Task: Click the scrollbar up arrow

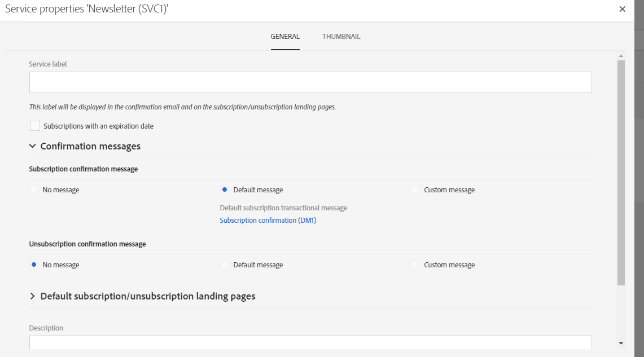Action: pyautogui.click(x=621, y=56)
